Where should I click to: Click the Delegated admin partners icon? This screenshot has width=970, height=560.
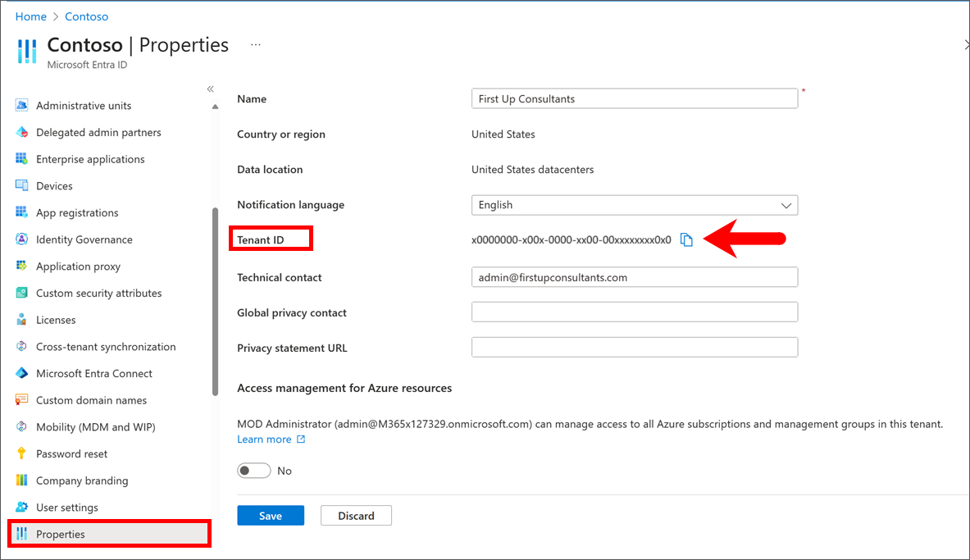point(21,132)
